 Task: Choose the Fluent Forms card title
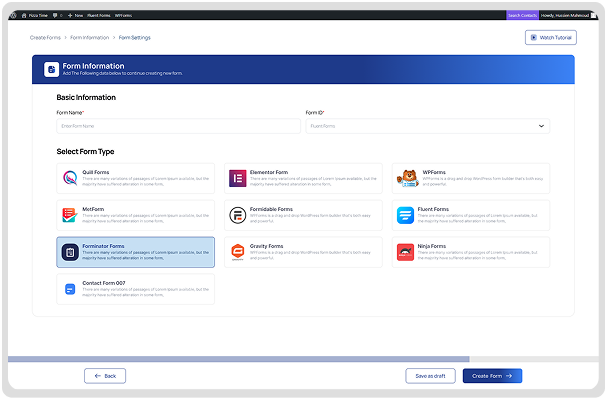(x=433, y=209)
